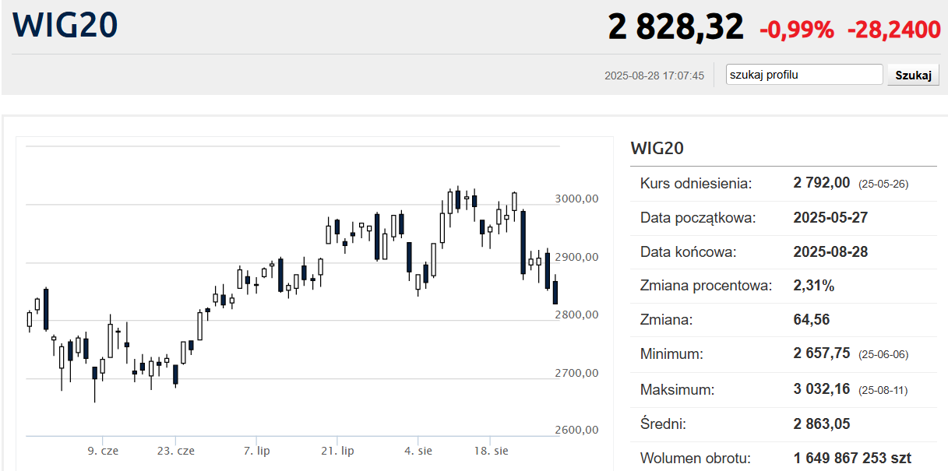Click the Minimum value 2 657,75

tap(821, 354)
